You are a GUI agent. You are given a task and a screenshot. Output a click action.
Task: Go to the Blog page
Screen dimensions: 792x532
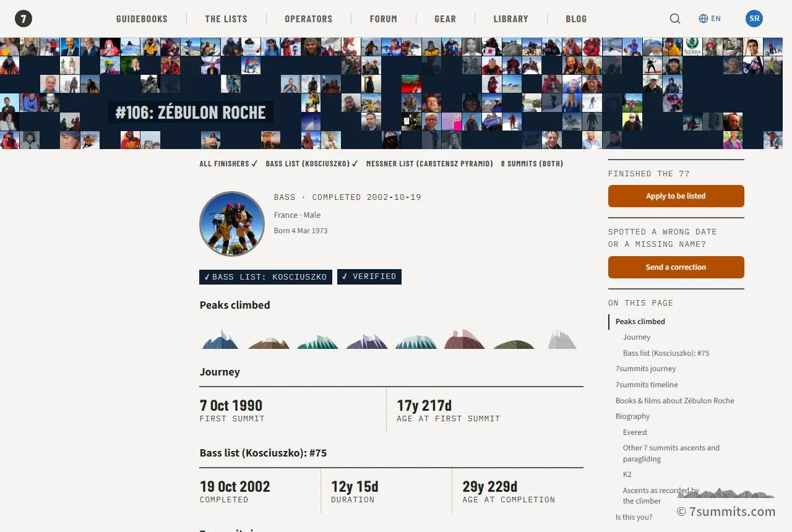(576, 19)
